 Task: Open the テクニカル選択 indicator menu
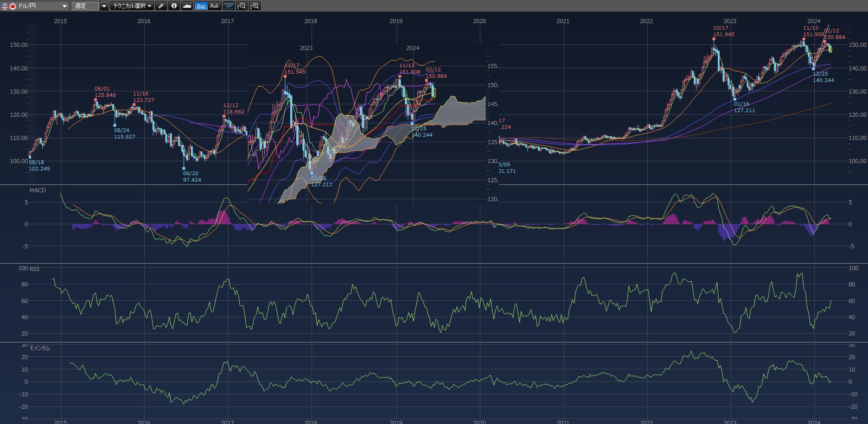132,6
